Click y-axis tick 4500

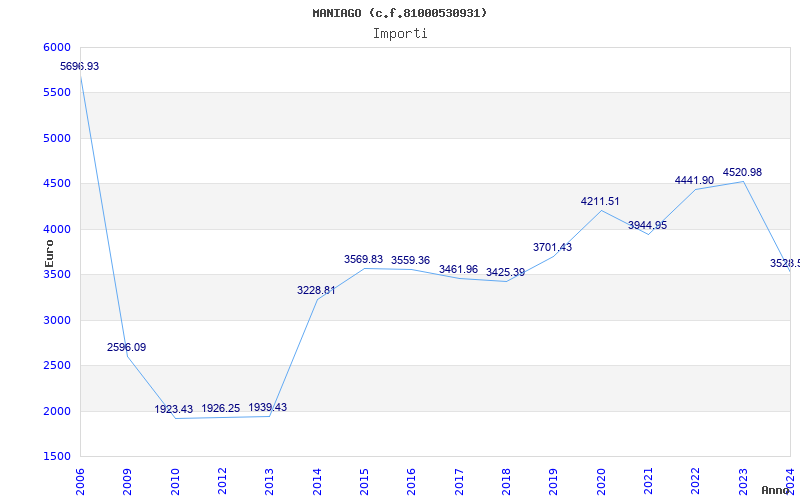pyautogui.click(x=57, y=184)
